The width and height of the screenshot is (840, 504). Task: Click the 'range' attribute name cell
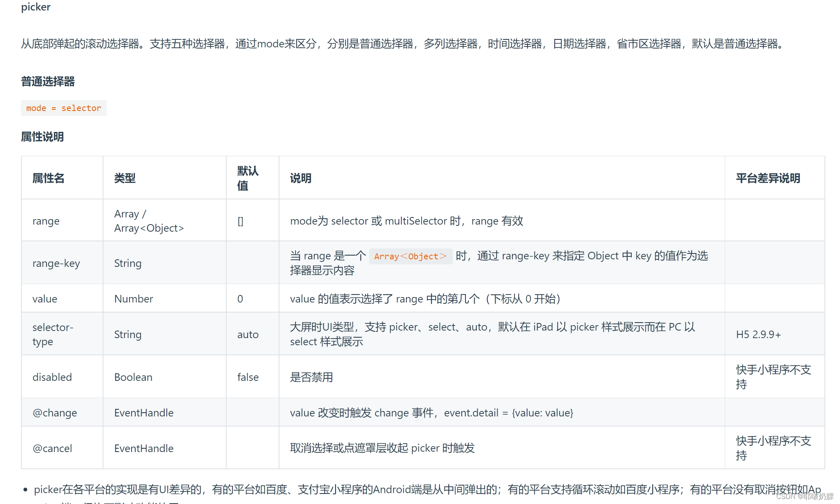pyautogui.click(x=46, y=221)
